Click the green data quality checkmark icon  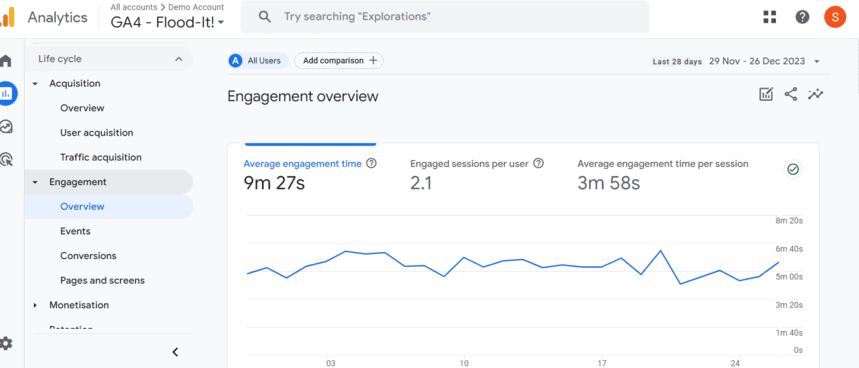coord(793,170)
